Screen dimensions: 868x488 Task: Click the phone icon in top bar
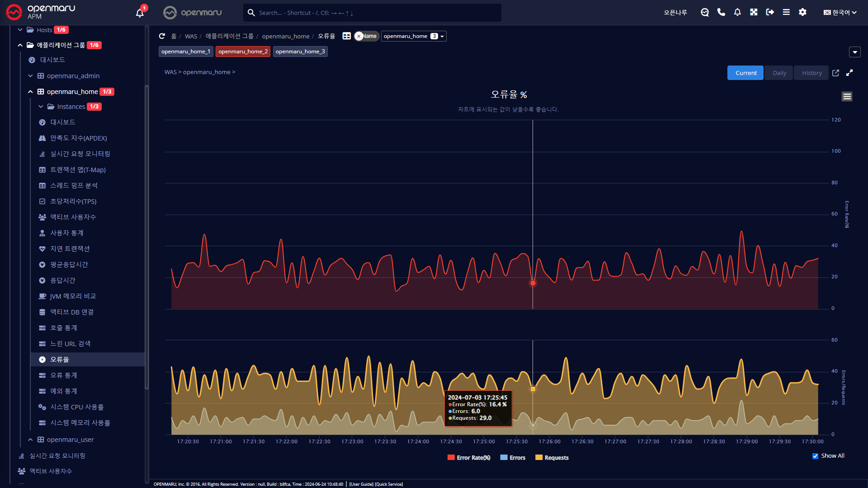pos(721,12)
